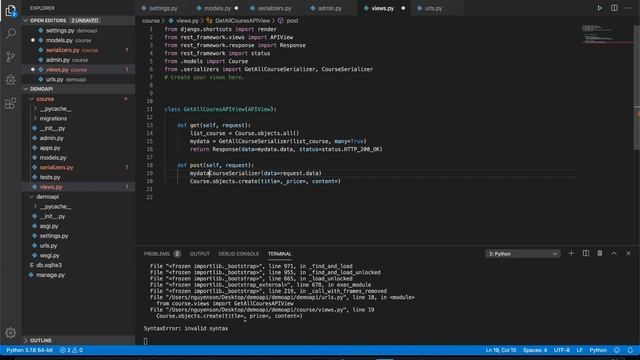Split the editor to the right
640x360 pixels.
(614, 8)
